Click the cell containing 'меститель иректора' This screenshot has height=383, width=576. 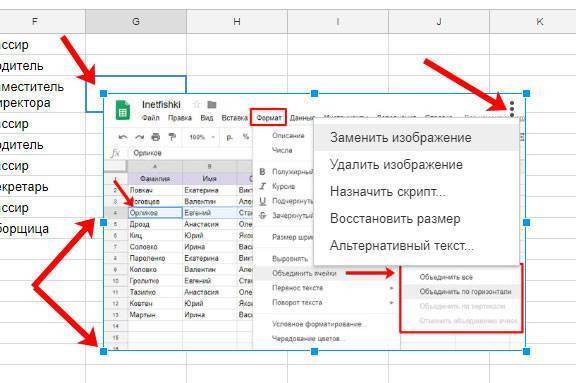pyautogui.click(x=43, y=94)
